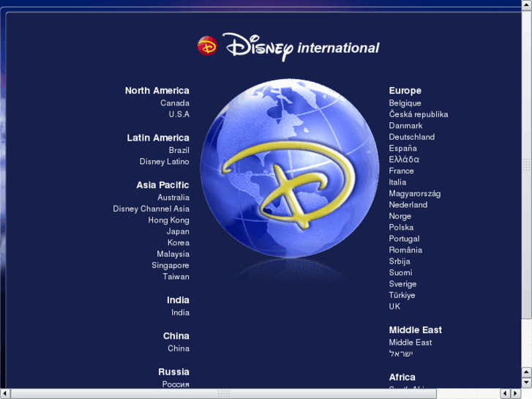Open the Taiwan link
The height and width of the screenshot is (399, 532).
(176, 277)
